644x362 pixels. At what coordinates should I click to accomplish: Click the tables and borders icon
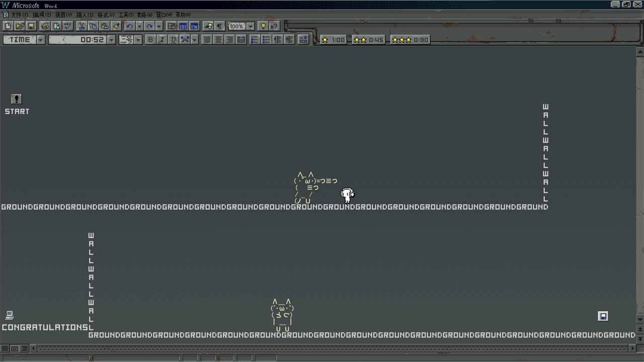[172, 26]
